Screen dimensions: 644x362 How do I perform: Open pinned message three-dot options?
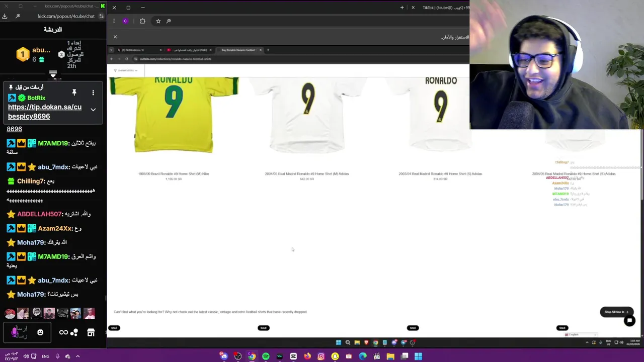93,93
